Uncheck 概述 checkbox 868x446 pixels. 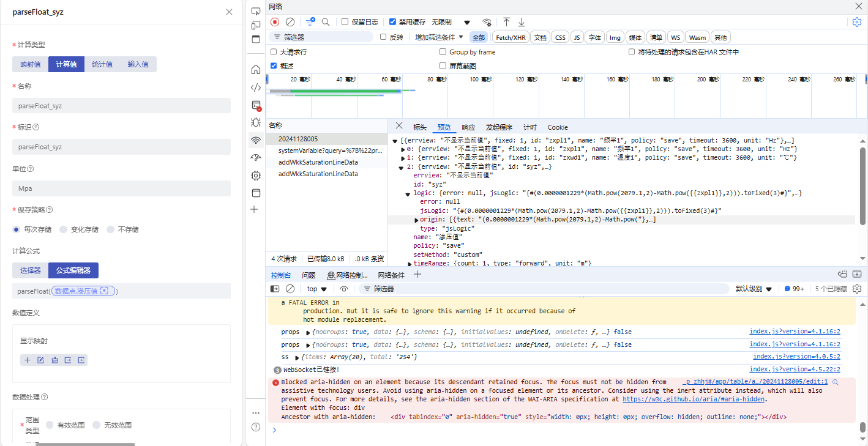274,65
